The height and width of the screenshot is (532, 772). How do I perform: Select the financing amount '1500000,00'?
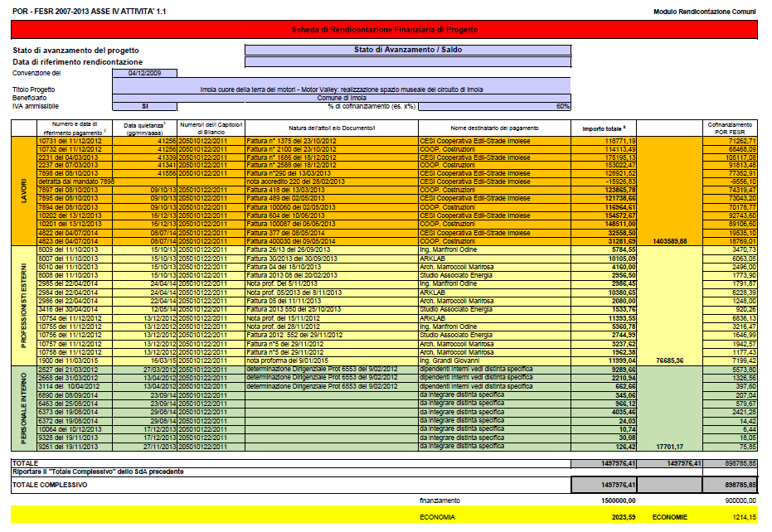point(619,501)
